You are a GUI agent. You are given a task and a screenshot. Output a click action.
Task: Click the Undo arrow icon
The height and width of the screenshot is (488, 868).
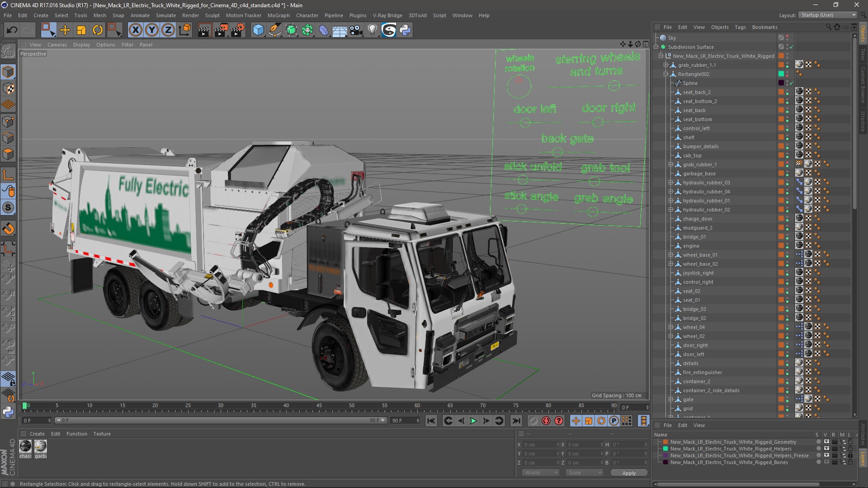[12, 30]
